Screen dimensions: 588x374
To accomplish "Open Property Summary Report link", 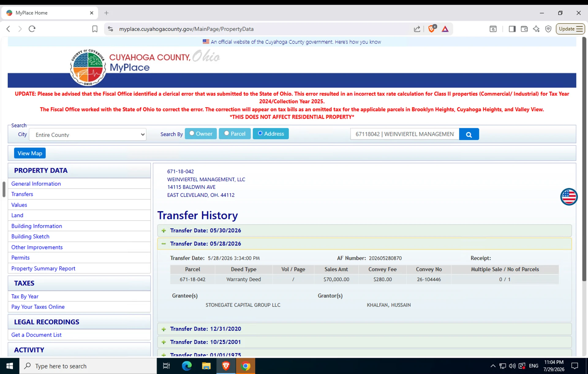I will (43, 268).
